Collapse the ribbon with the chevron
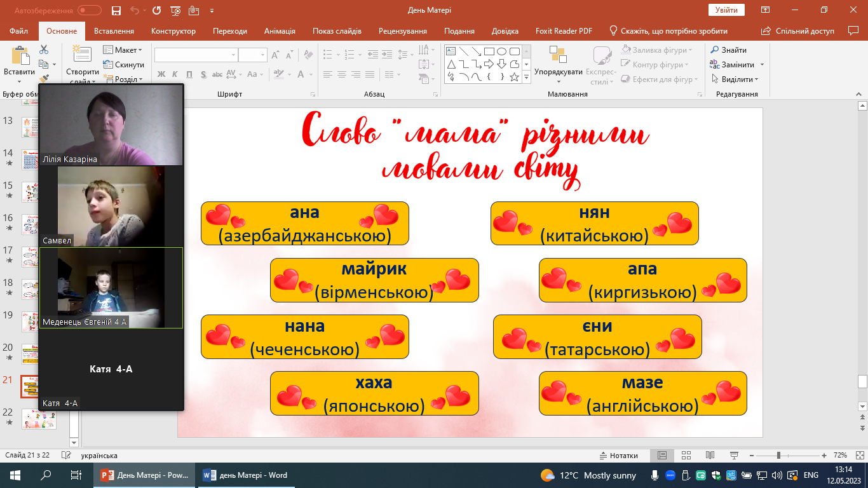The height and width of the screenshot is (488, 868). (x=860, y=94)
